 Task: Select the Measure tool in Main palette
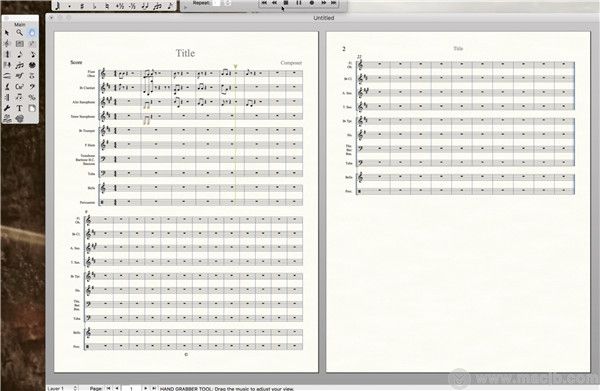pos(20,44)
